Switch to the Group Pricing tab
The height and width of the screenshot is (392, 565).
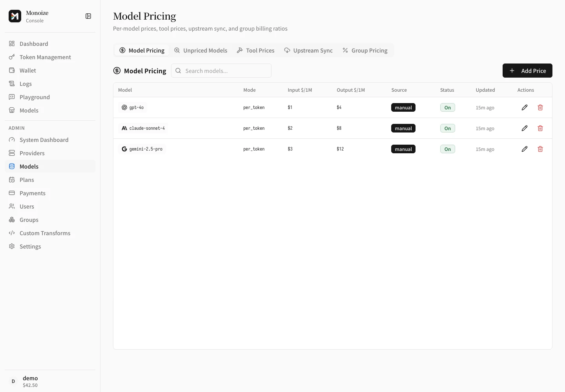coord(365,51)
